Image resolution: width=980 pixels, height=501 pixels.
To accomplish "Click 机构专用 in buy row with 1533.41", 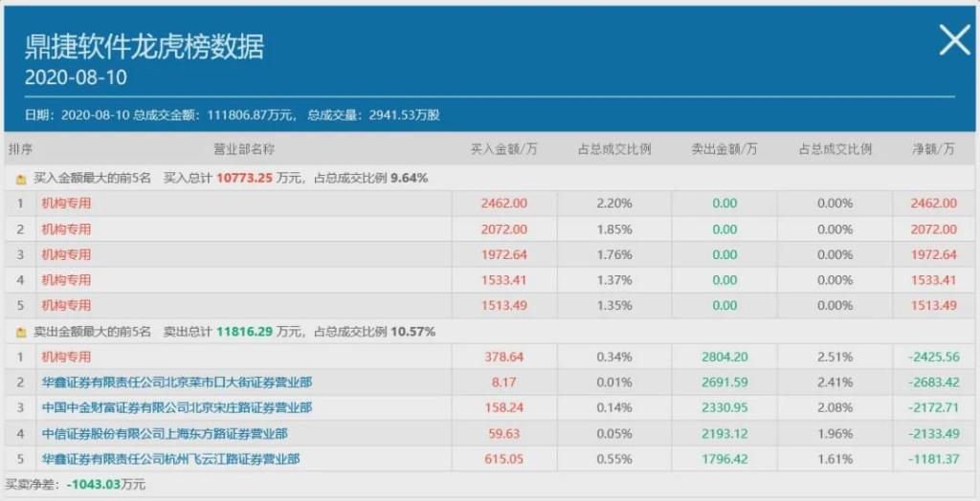I will pyautogui.click(x=66, y=280).
